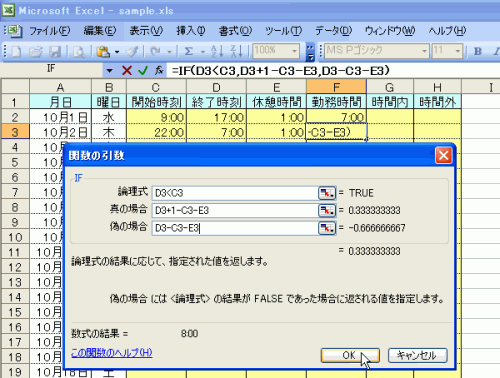500x378 pixels.
Task: Click the select-all corner of the sheet
Action: pos(15,87)
